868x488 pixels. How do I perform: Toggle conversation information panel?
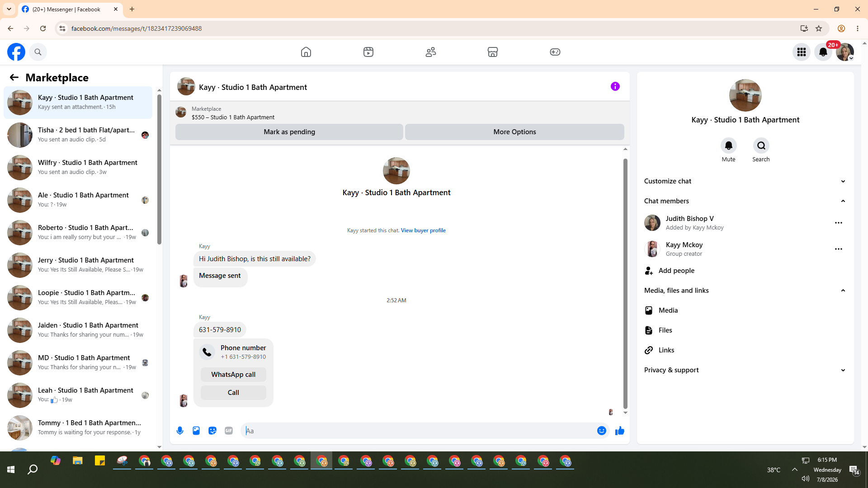click(615, 86)
